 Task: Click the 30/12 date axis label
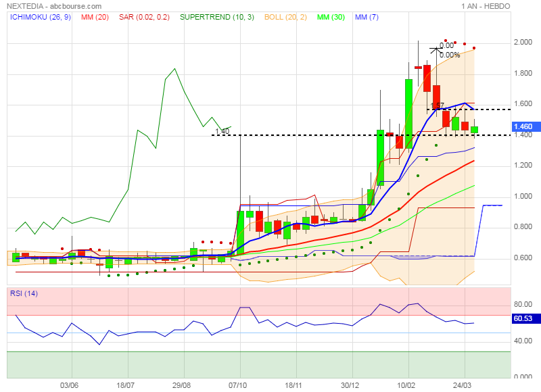pyautogui.click(x=350, y=385)
